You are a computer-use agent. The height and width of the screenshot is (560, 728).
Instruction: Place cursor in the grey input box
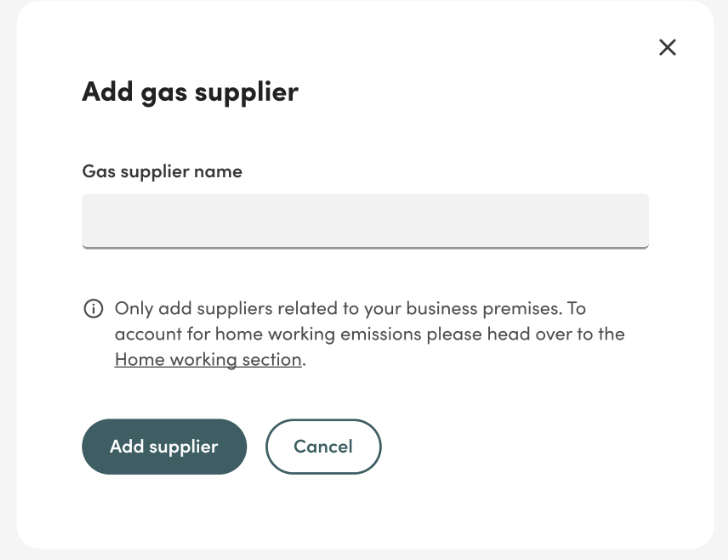365,221
